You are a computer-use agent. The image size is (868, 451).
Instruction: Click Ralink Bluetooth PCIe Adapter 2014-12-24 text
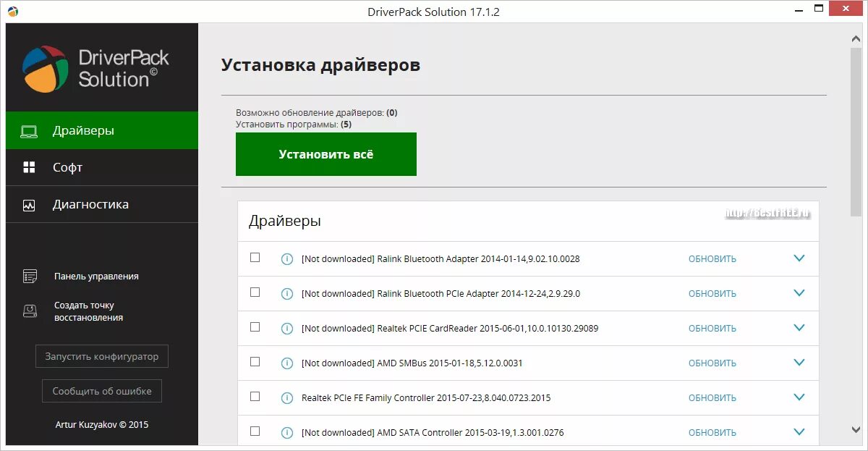tap(441, 294)
